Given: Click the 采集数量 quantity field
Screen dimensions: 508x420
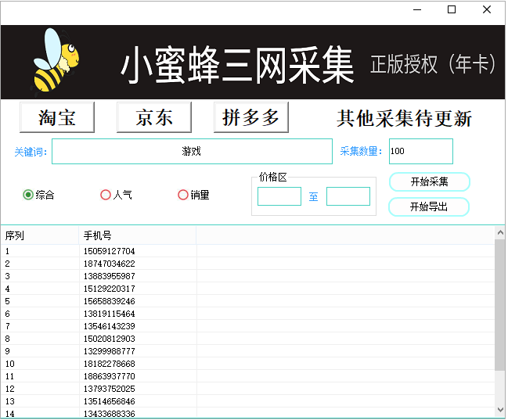Looking at the screenshot, I should tap(420, 152).
